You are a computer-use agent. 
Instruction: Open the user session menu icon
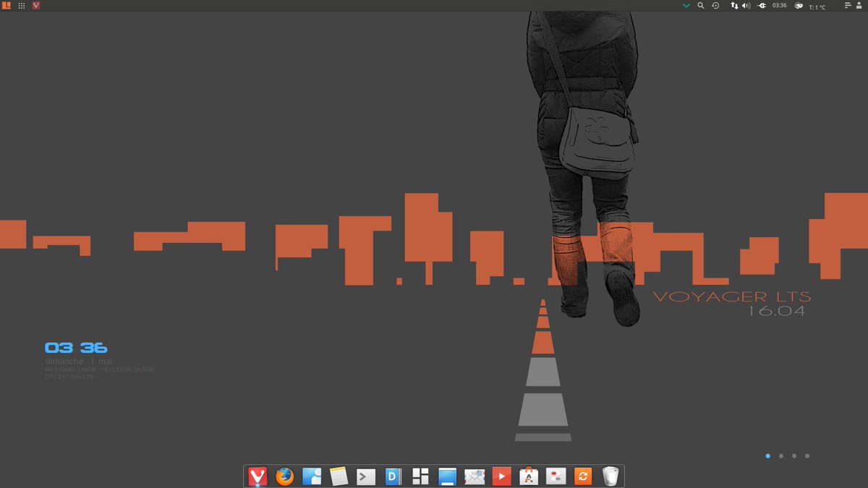tap(858, 5)
